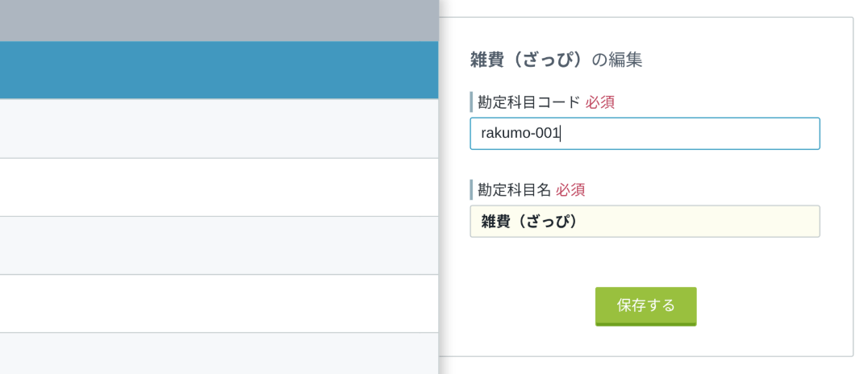Select the second row below the blue row
This screenshot has width=868, height=374.
pos(219,187)
